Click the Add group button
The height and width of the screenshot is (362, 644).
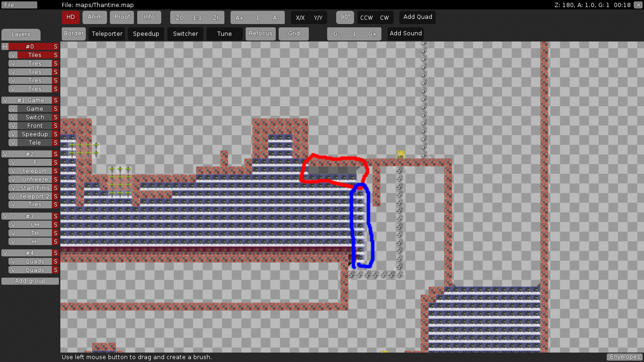click(30, 281)
